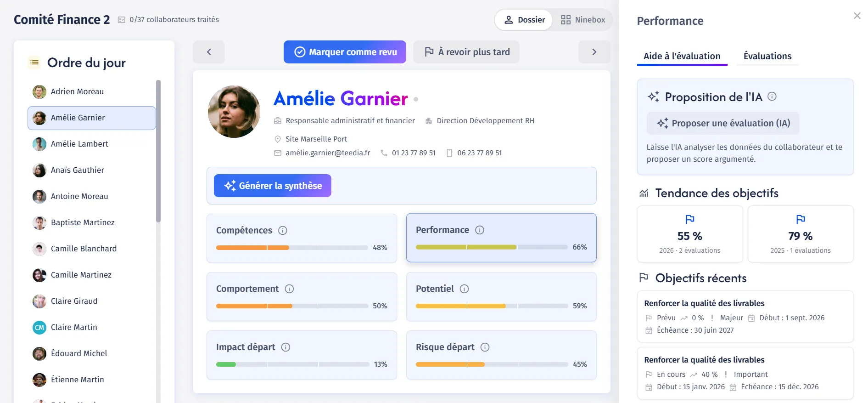This screenshot has width=868, height=403.
Task: Click the Potentiel 59% progress bar
Action: 492,306
